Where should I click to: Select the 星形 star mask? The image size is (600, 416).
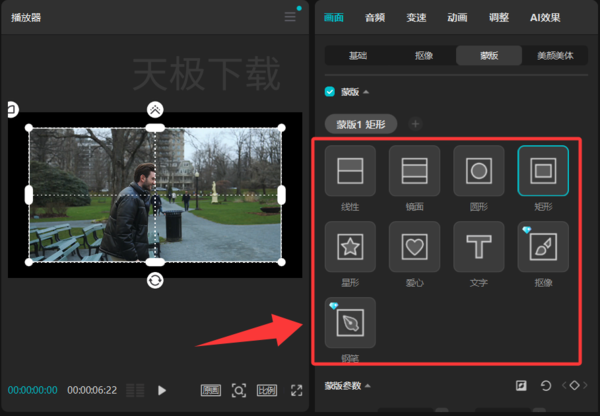[x=350, y=246]
